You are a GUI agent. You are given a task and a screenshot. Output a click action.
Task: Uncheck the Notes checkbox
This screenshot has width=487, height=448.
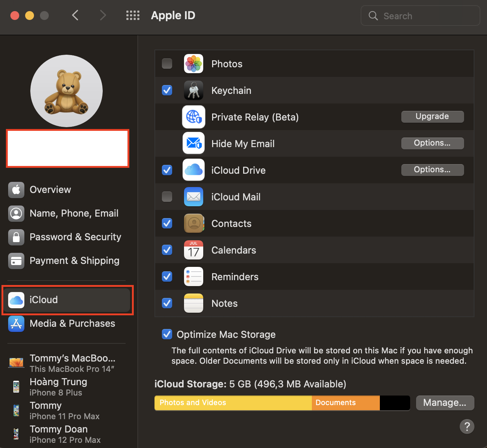click(167, 303)
